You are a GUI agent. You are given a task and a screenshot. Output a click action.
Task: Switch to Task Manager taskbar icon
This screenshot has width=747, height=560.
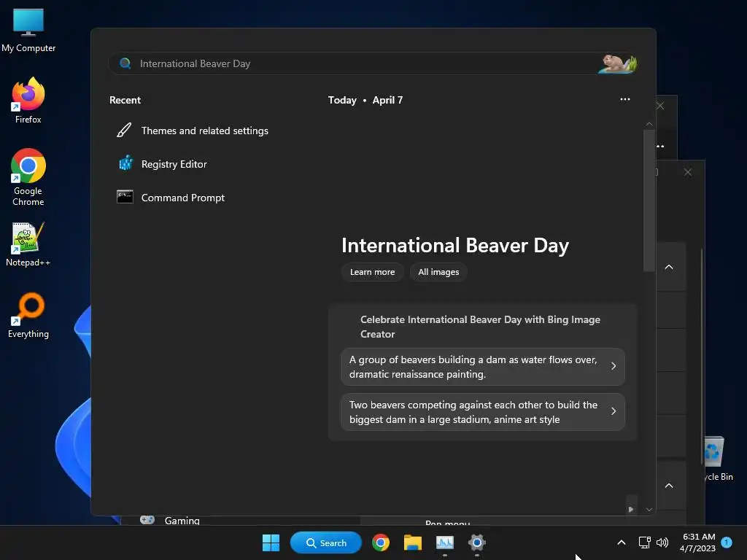(444, 542)
